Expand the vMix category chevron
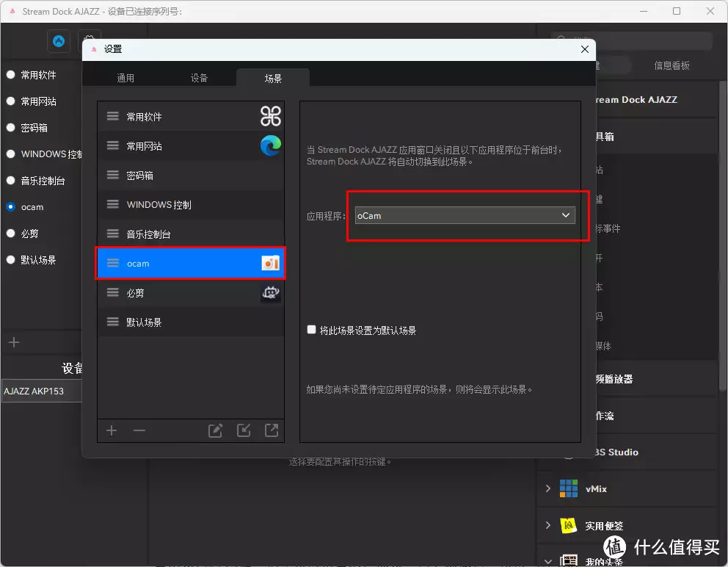Image resolution: width=728 pixels, height=567 pixels. (x=548, y=488)
